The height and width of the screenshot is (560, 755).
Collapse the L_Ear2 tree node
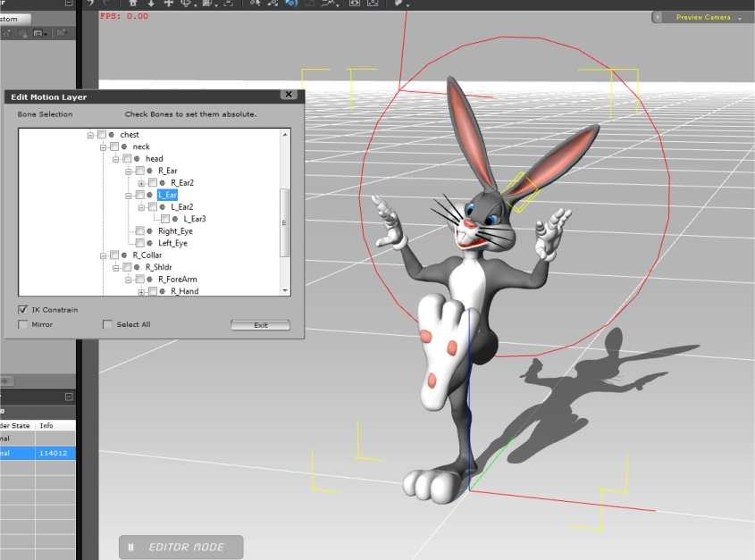[x=141, y=207]
